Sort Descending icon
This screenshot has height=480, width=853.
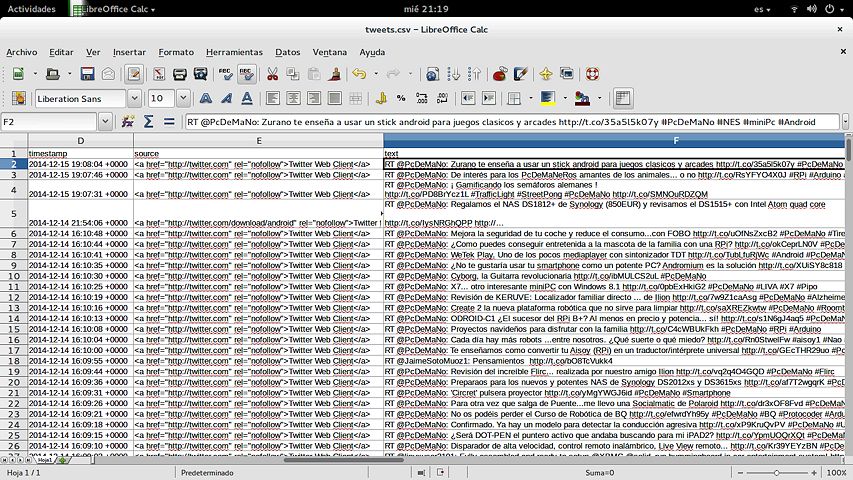click(474, 74)
